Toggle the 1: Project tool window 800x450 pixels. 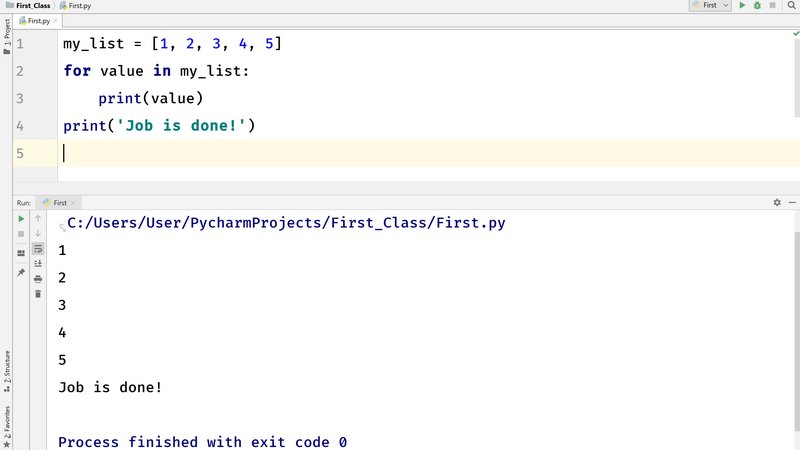point(6,34)
